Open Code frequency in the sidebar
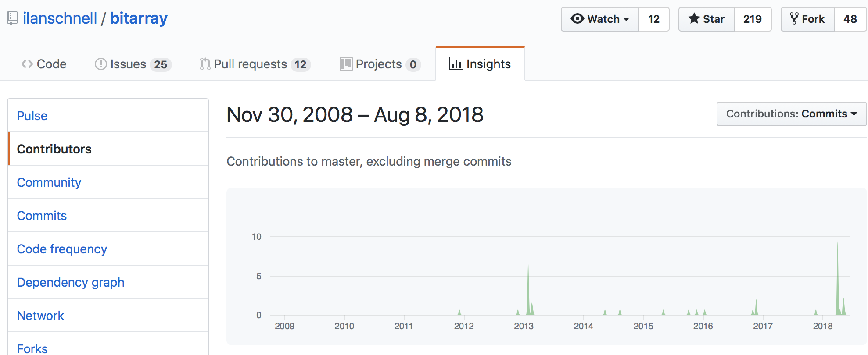The image size is (868, 355). pos(108,249)
